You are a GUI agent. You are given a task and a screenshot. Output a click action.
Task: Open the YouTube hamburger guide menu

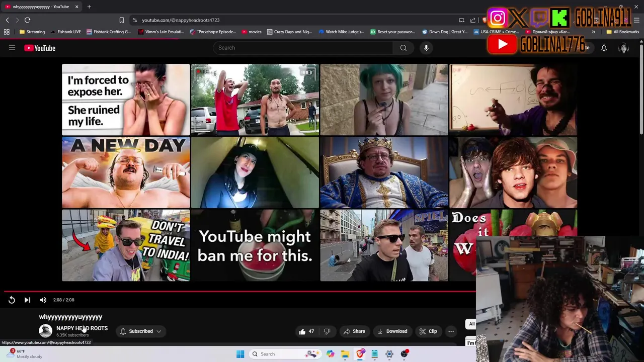coord(12,48)
